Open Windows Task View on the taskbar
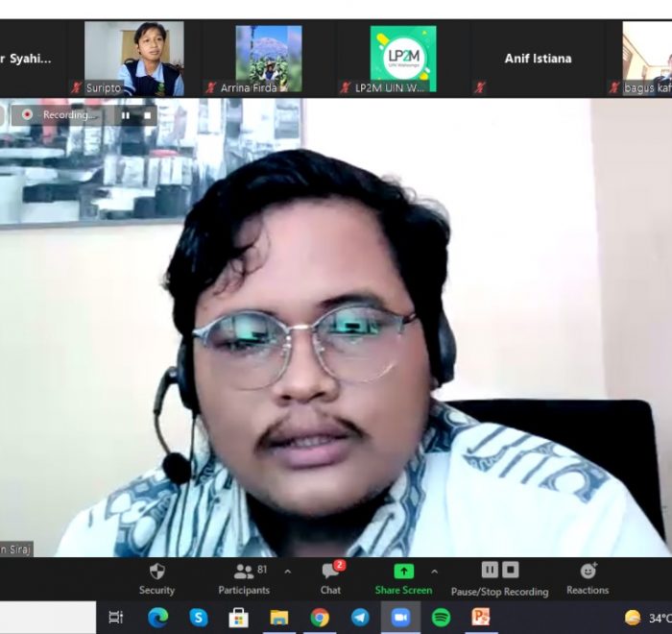 [116, 617]
